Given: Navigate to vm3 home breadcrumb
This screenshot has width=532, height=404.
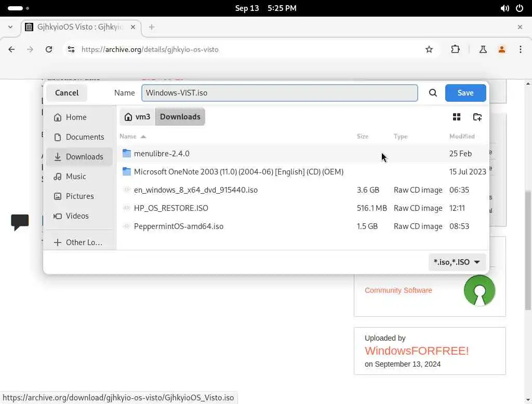Looking at the screenshot, I should click(x=137, y=117).
